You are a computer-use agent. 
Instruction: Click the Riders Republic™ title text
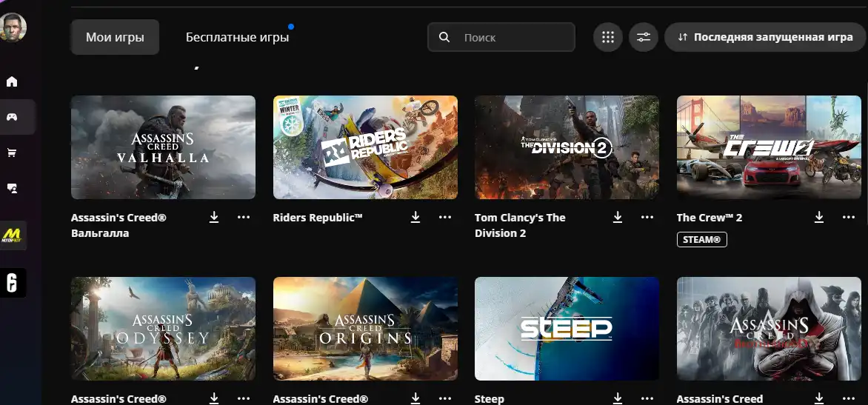(x=318, y=218)
